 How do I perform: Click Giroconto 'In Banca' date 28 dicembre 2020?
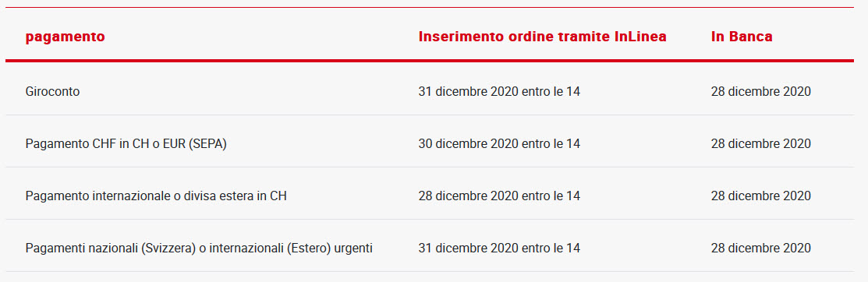pos(760,92)
